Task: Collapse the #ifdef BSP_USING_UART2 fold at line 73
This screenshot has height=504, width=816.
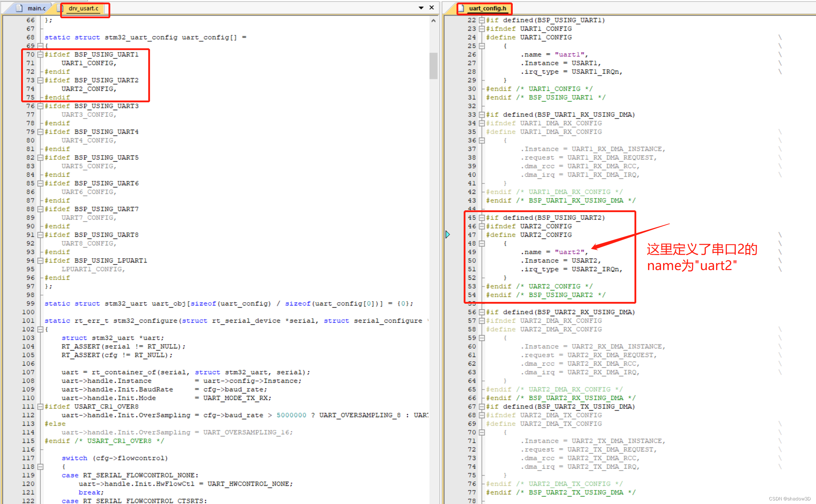Action: coord(40,80)
